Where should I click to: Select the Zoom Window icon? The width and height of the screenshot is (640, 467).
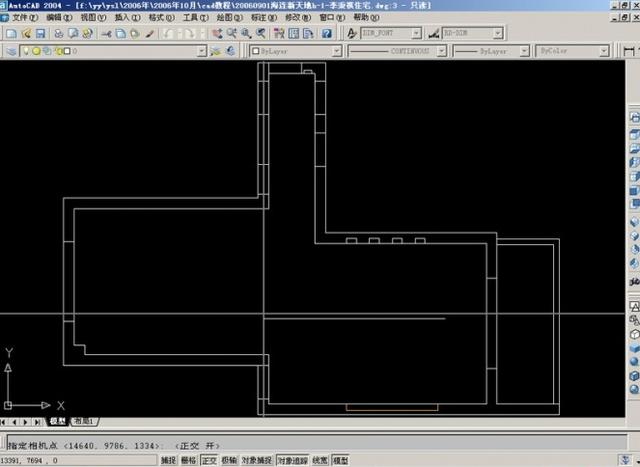pyautogui.click(x=246, y=33)
